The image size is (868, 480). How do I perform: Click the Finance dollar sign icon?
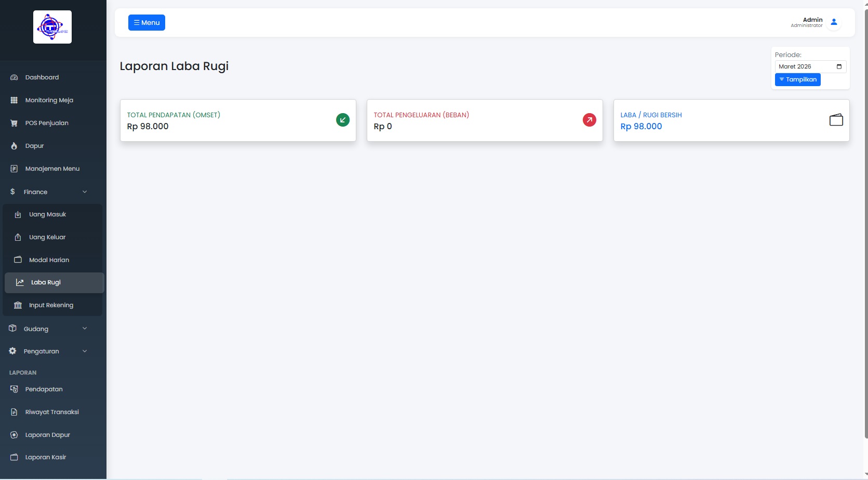12,191
